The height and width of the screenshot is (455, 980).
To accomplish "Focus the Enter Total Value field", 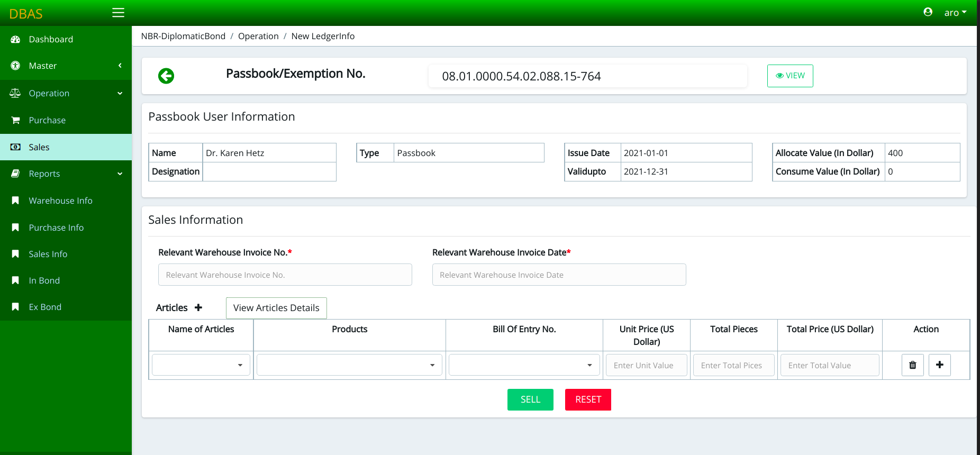I will (x=830, y=365).
